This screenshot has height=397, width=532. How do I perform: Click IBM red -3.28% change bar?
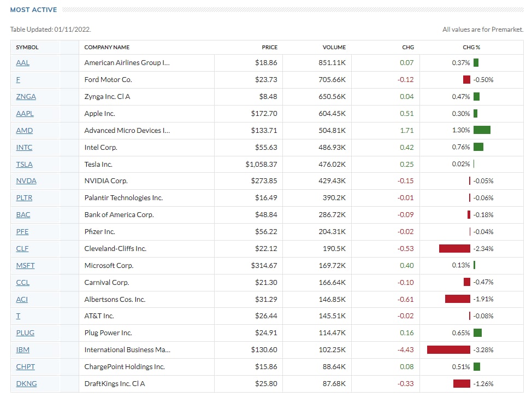click(x=448, y=350)
